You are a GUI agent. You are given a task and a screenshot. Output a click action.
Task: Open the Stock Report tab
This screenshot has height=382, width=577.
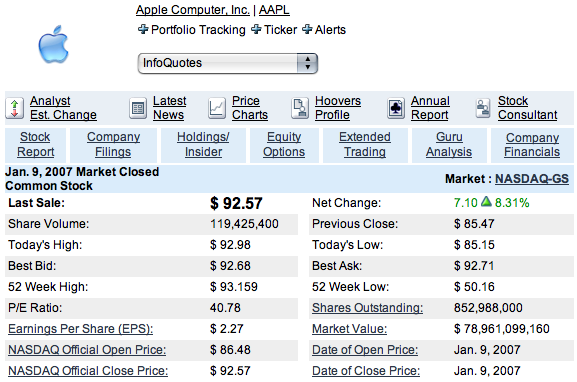click(35, 145)
